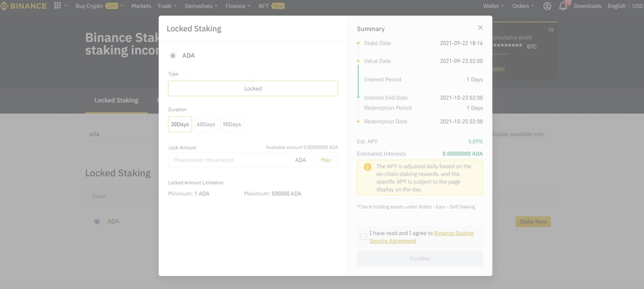Open the notifications bell
The image size is (644, 289).
[563, 6]
